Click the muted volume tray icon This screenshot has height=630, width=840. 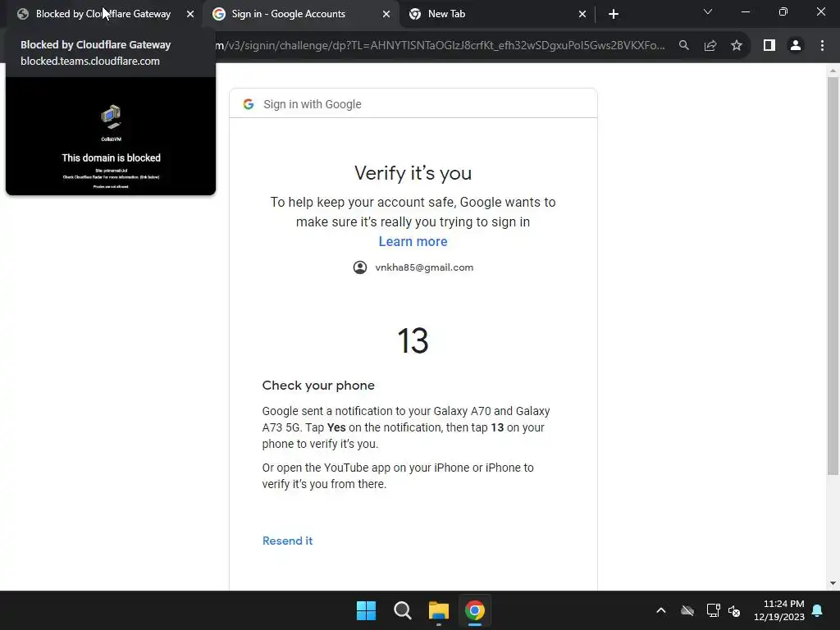(x=734, y=610)
